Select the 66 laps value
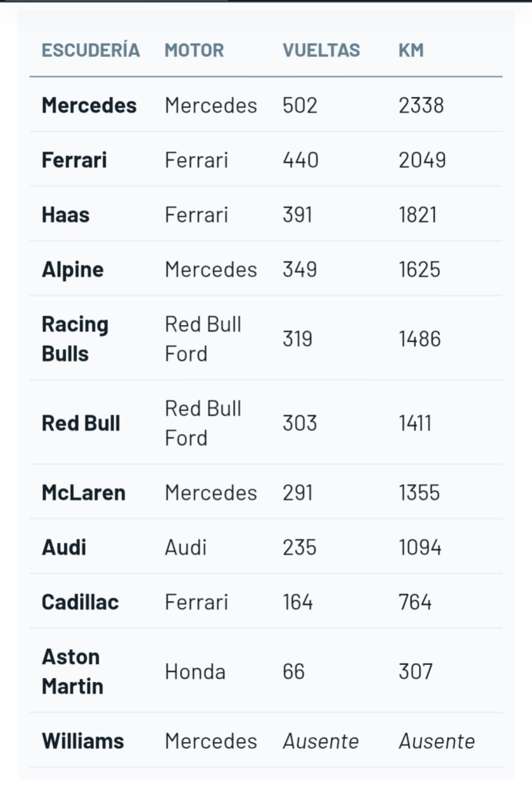Image resolution: width=532 pixels, height=789 pixels. (293, 672)
